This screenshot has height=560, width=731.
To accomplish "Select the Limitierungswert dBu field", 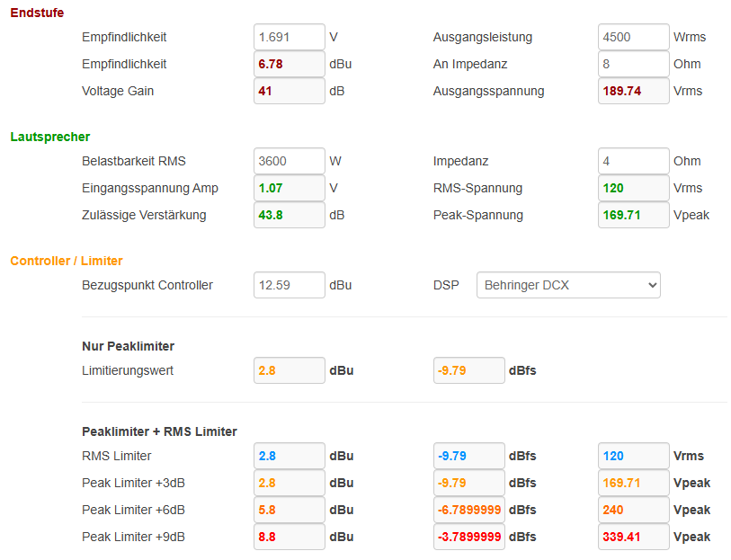I will tap(289, 370).
